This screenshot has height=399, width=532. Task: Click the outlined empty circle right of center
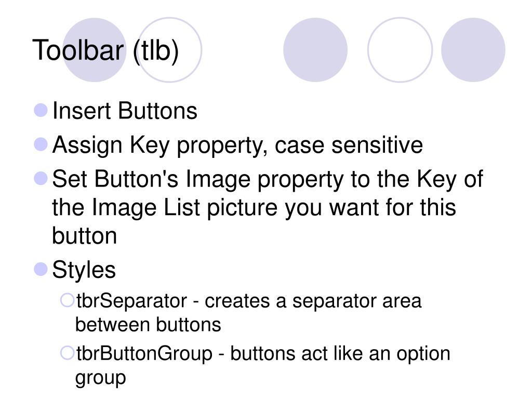click(x=400, y=50)
